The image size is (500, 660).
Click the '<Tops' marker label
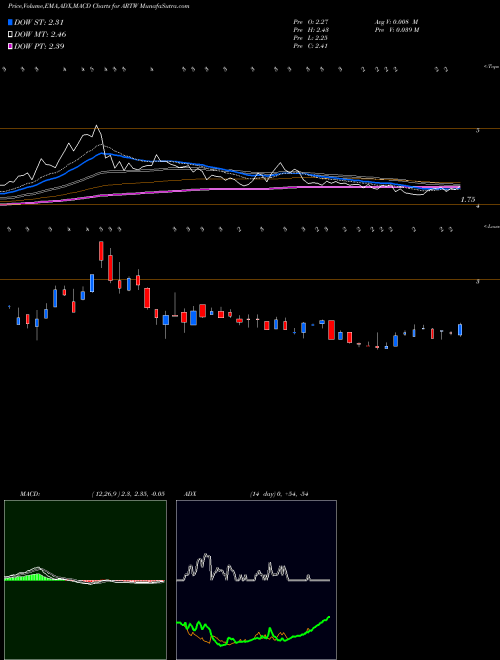pyautogui.click(x=491, y=67)
